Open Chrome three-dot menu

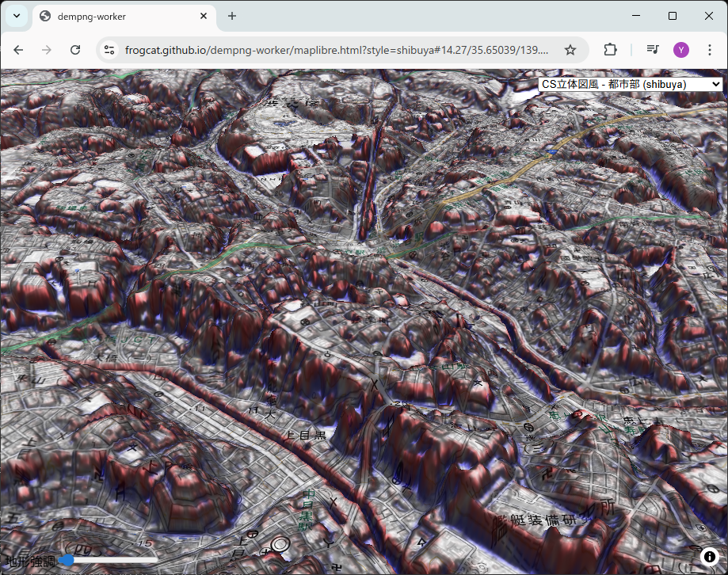710,50
